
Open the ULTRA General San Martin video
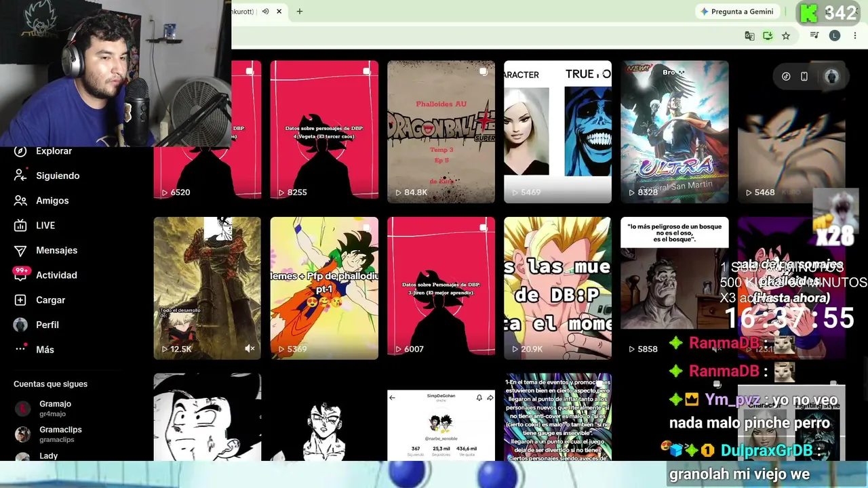click(x=675, y=131)
